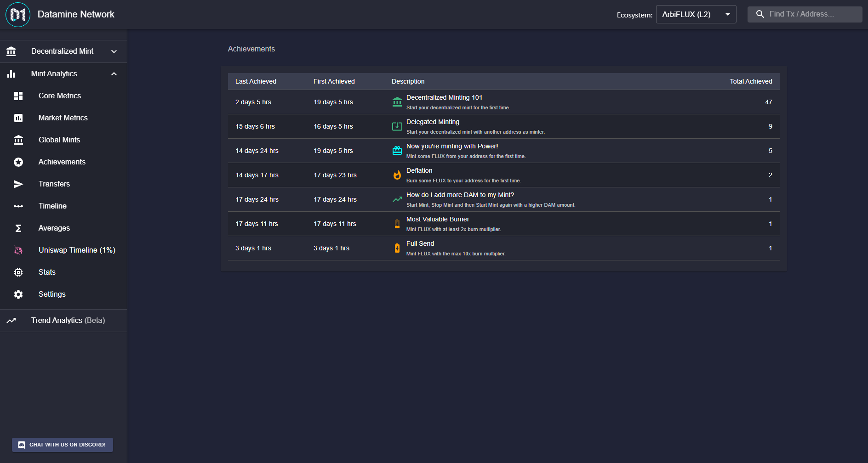Click the Most Valuable Burner battery icon
This screenshot has height=463, width=868.
[x=397, y=224]
